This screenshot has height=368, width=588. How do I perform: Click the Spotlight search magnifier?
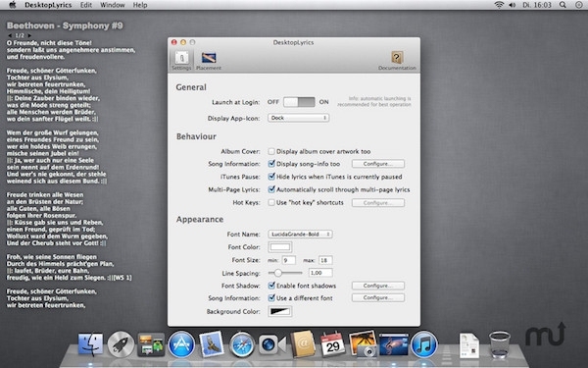[563, 5]
